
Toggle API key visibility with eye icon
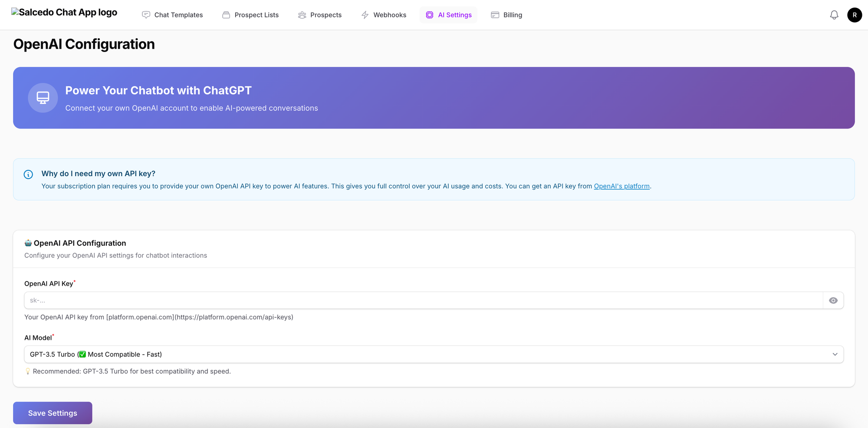[833, 300]
